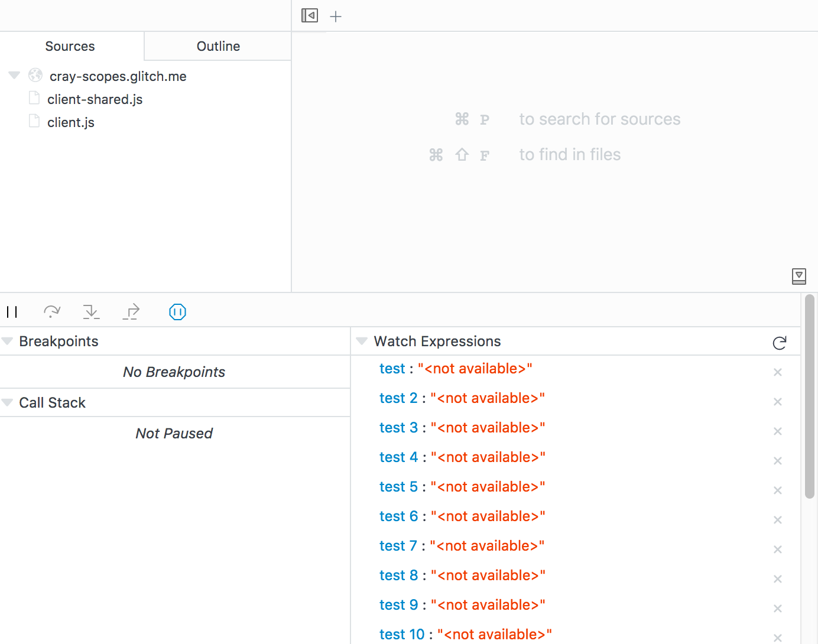Viewport: 818px width, 644px height.
Task: Click the step over icon
Action: 52,311
